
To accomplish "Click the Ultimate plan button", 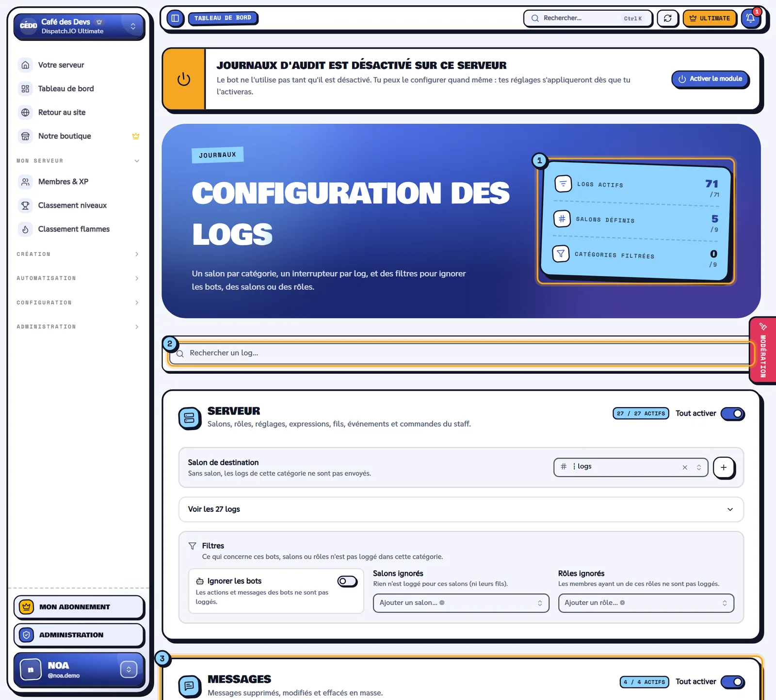I will [x=710, y=18].
